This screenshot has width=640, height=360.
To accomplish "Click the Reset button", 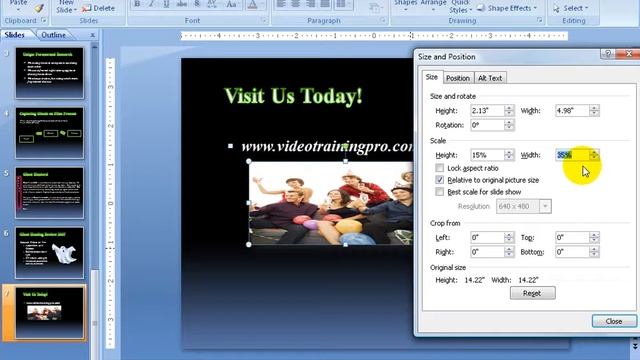I will [532, 293].
